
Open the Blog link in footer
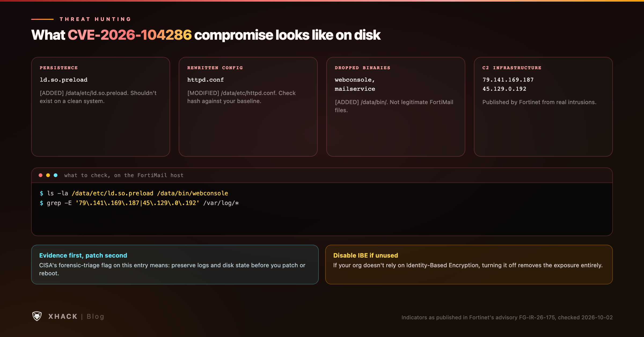96,317
